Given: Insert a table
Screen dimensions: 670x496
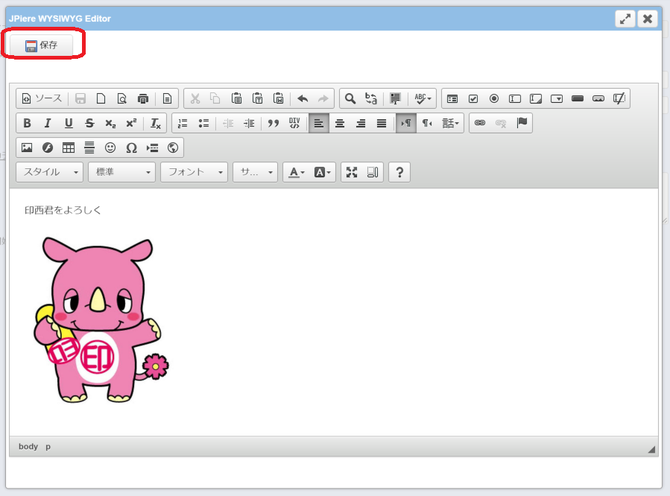Looking at the screenshot, I should (x=68, y=148).
